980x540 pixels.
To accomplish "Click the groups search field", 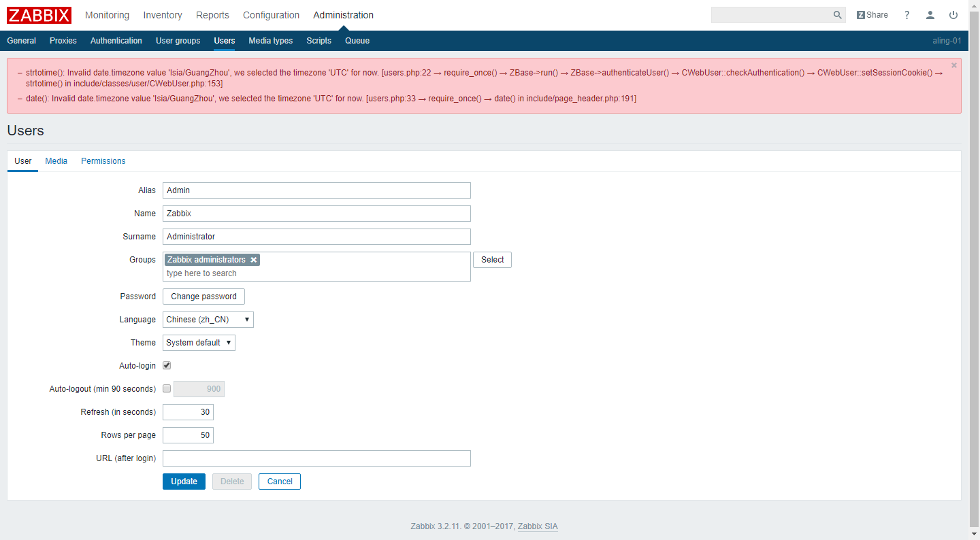I will point(316,273).
